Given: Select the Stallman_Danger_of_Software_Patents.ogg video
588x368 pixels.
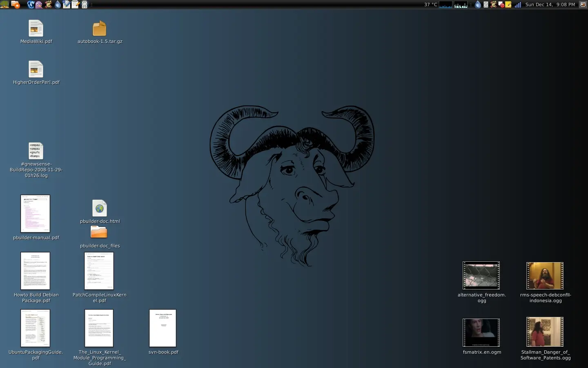Looking at the screenshot, I should (x=545, y=332).
